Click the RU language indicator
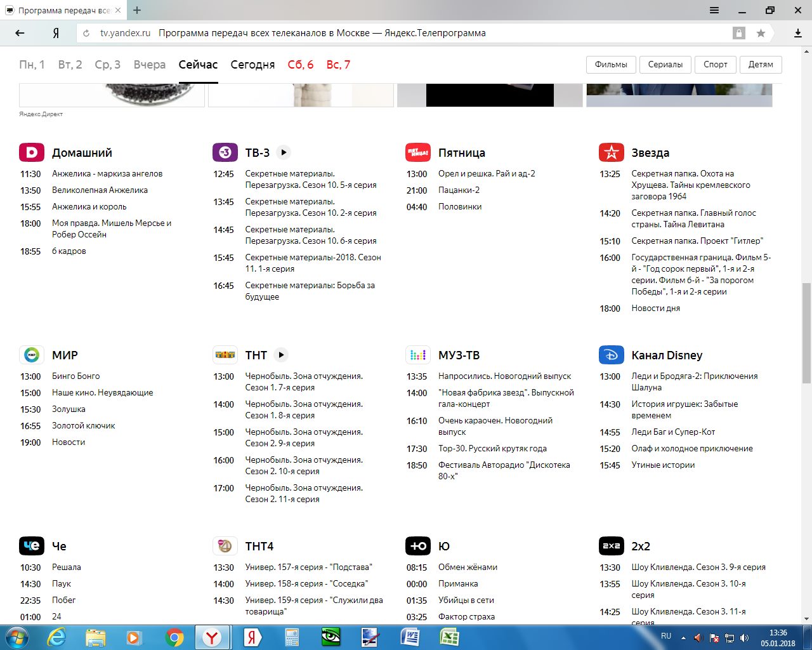Screen dimensions: 812x650 [x=666, y=635]
